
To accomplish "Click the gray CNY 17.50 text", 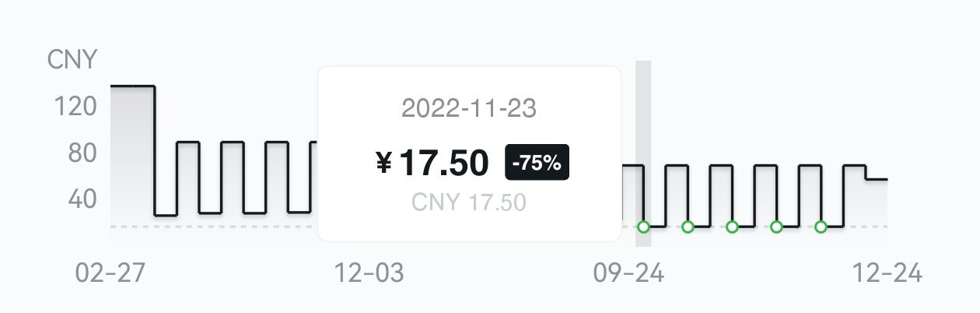I will point(469,202).
